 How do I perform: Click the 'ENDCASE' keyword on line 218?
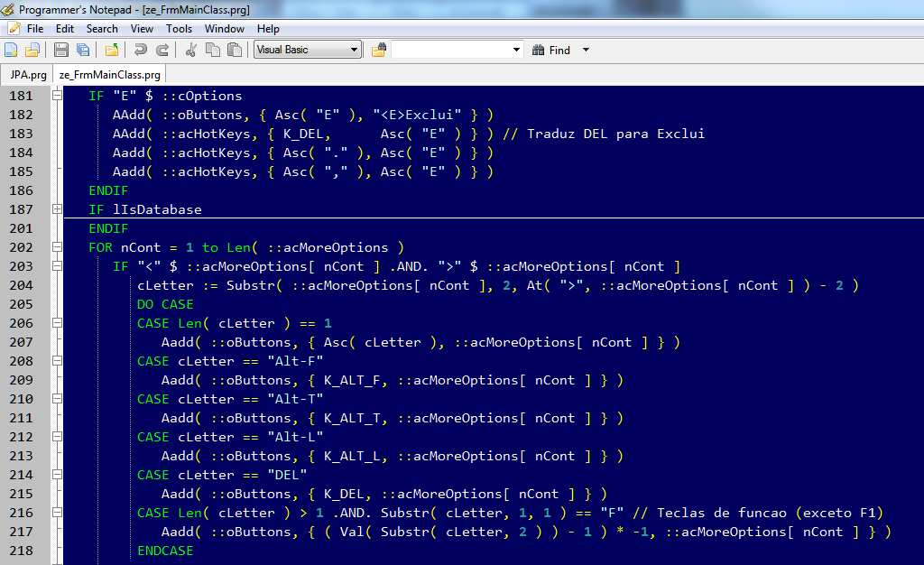(165, 551)
